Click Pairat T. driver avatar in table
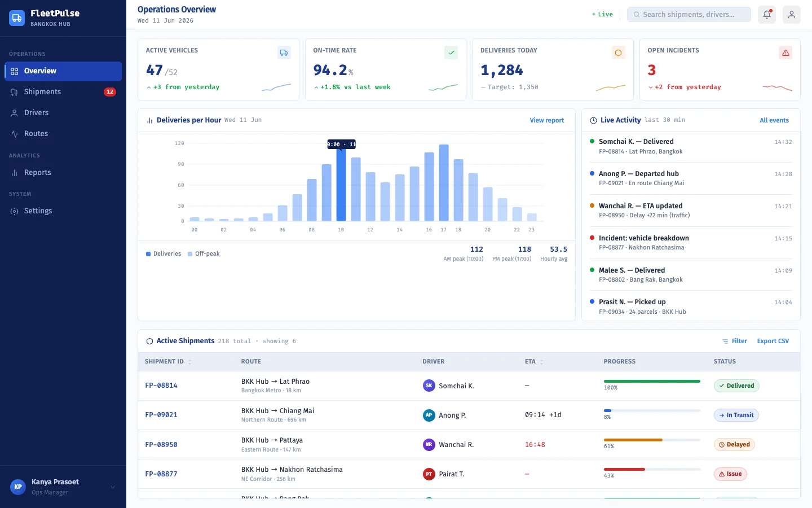 (429, 474)
